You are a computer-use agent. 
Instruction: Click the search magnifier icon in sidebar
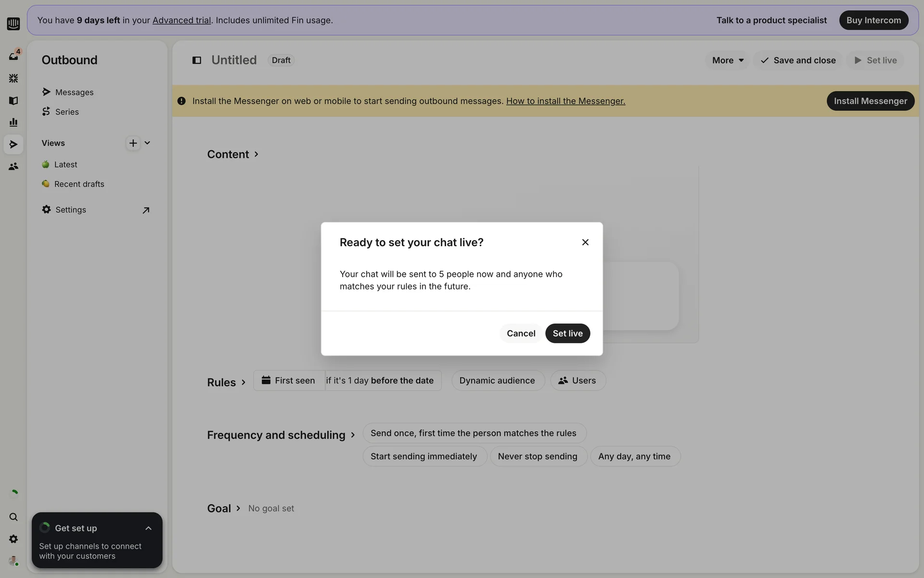pos(13,517)
